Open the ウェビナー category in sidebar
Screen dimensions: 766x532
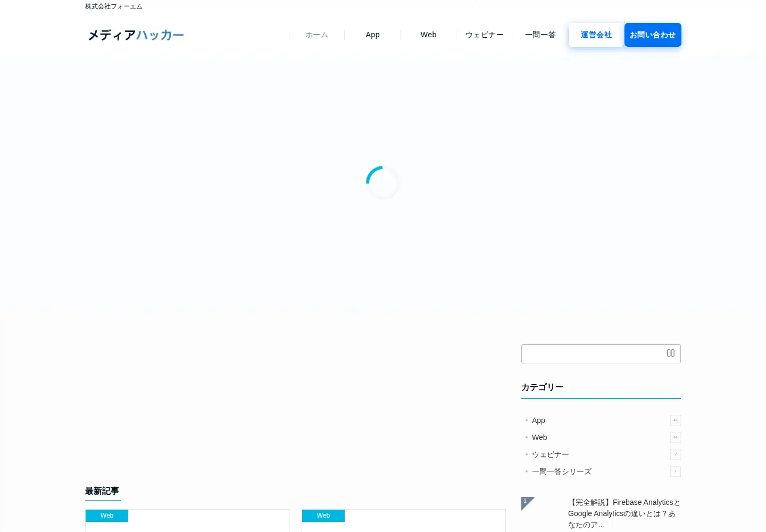coord(551,454)
